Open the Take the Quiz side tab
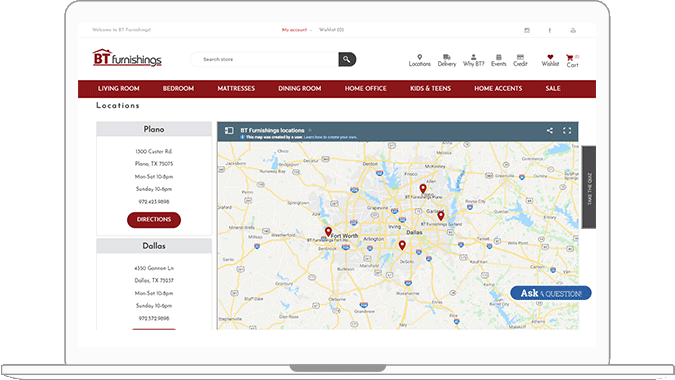The width and height of the screenshot is (675, 380). click(x=589, y=187)
